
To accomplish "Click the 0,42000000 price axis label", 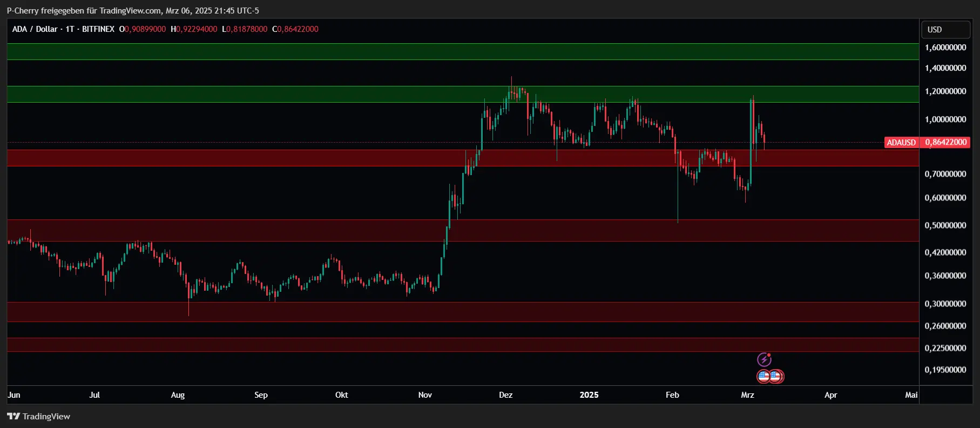I will click(945, 252).
